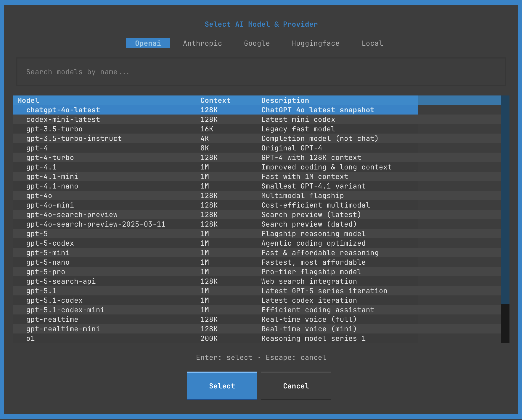Screen dimensions: 522x420
Task: Pick the o1 reasoning model row
Action: coord(30,338)
